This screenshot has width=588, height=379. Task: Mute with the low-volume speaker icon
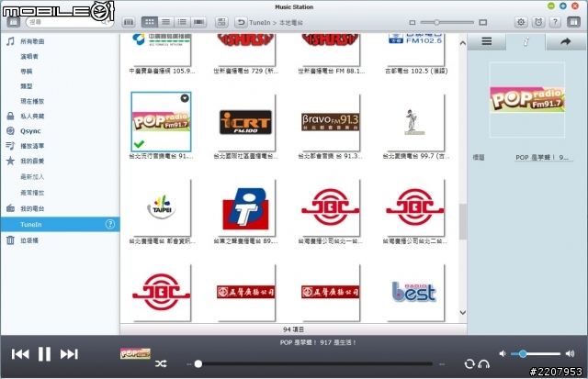(503, 353)
